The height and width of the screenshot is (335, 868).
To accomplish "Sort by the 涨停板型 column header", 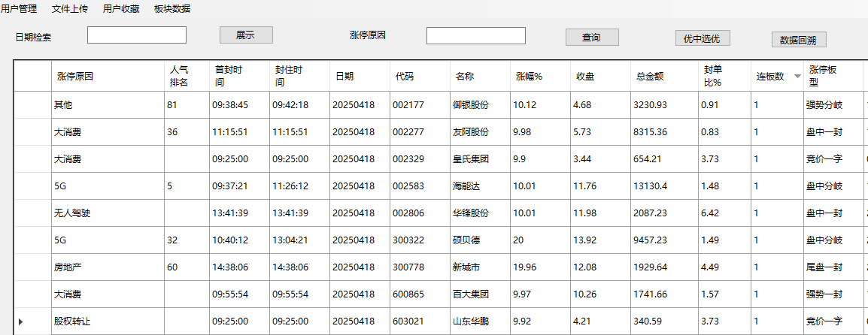I will coord(833,77).
